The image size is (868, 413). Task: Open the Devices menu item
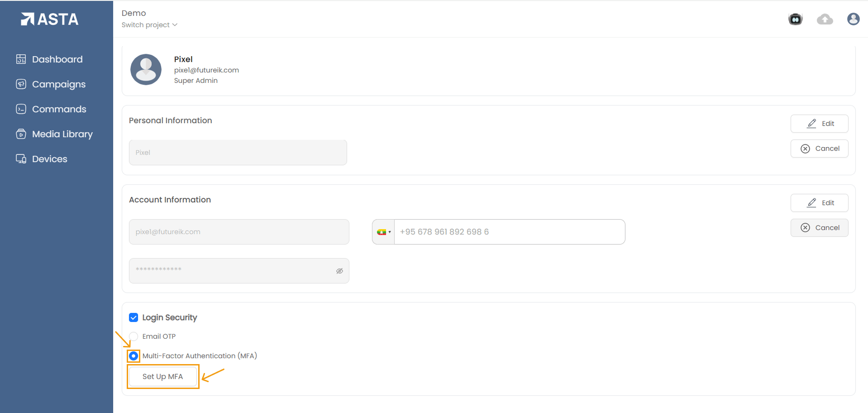[49, 159]
